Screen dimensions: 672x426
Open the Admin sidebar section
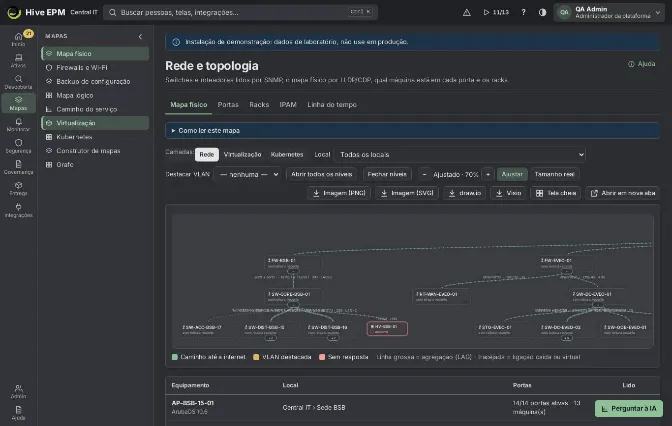tap(18, 391)
